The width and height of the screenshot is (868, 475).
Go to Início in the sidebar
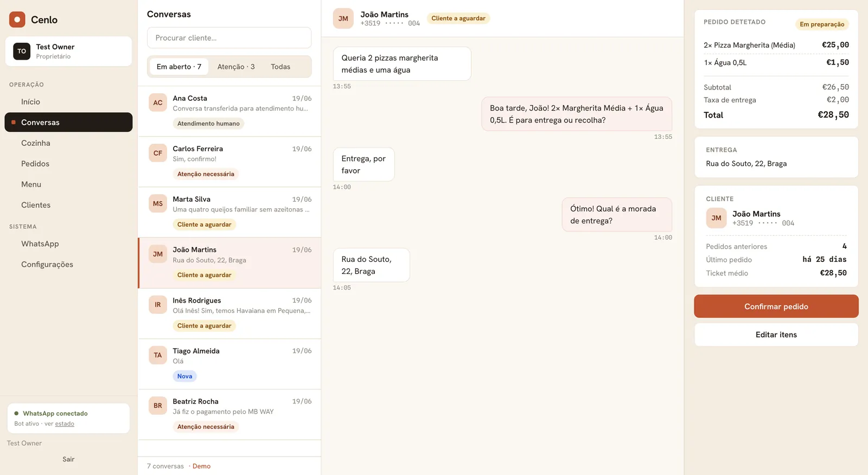68,102
